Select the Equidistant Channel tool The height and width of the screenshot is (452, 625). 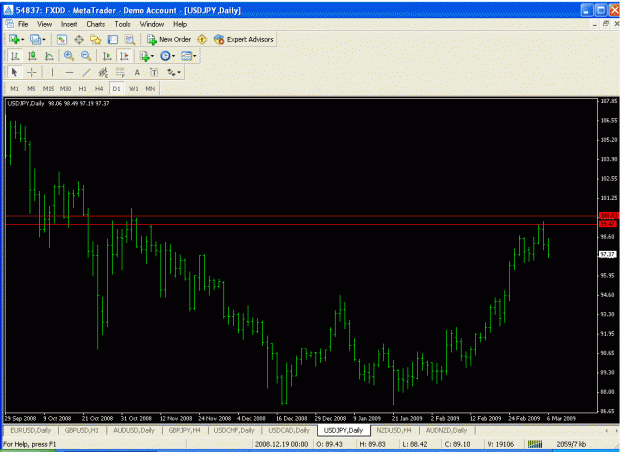pyautogui.click(x=103, y=72)
